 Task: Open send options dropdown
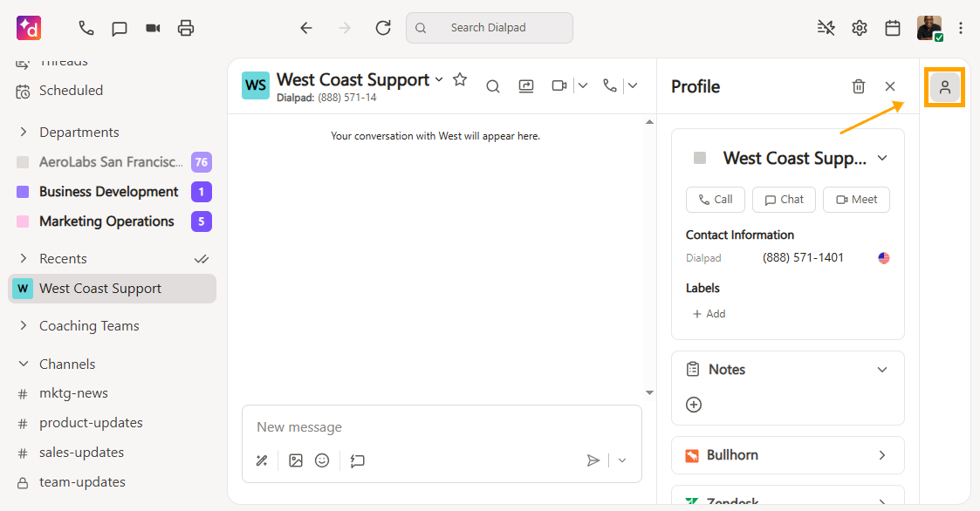[x=622, y=461]
